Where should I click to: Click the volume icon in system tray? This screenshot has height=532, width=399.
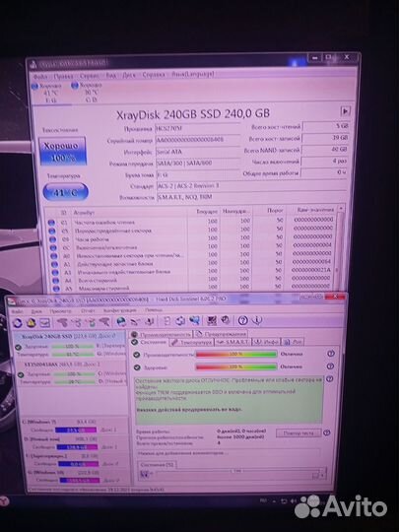tap(294, 501)
